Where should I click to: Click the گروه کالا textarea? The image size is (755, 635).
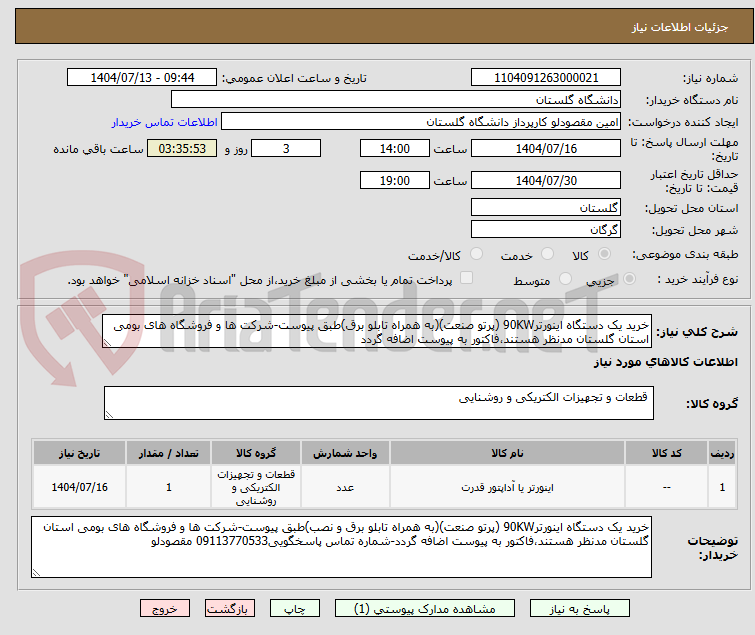[379, 403]
